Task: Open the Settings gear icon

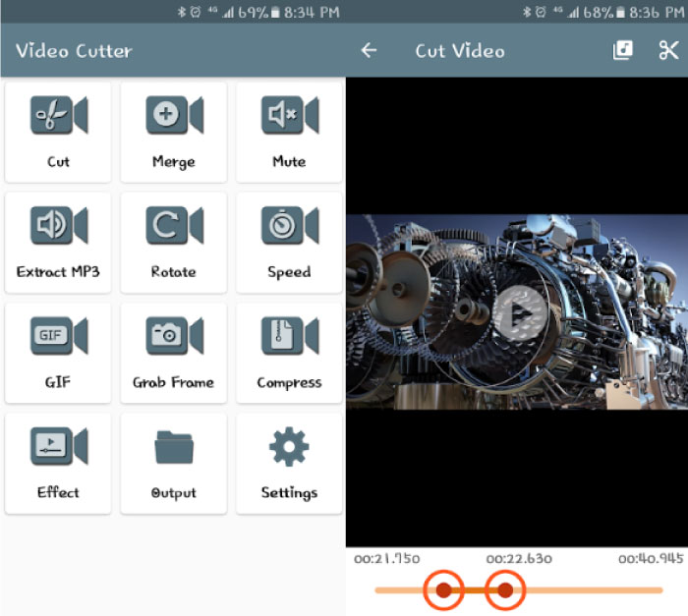Action: (289, 447)
